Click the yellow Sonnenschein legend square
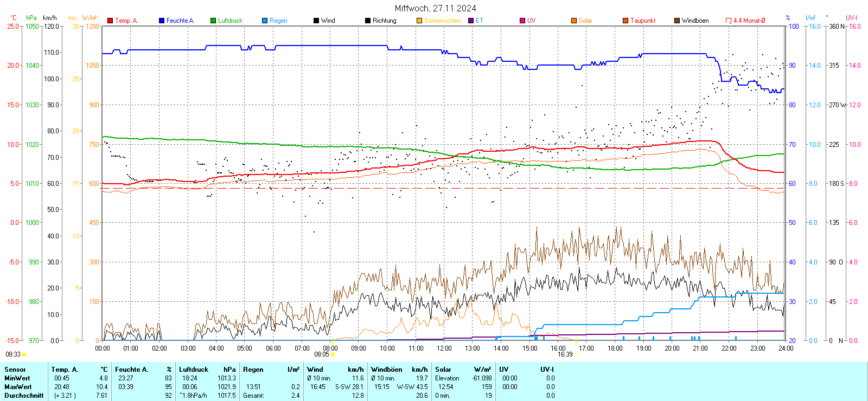The width and height of the screenshot is (868, 401). 419,21
